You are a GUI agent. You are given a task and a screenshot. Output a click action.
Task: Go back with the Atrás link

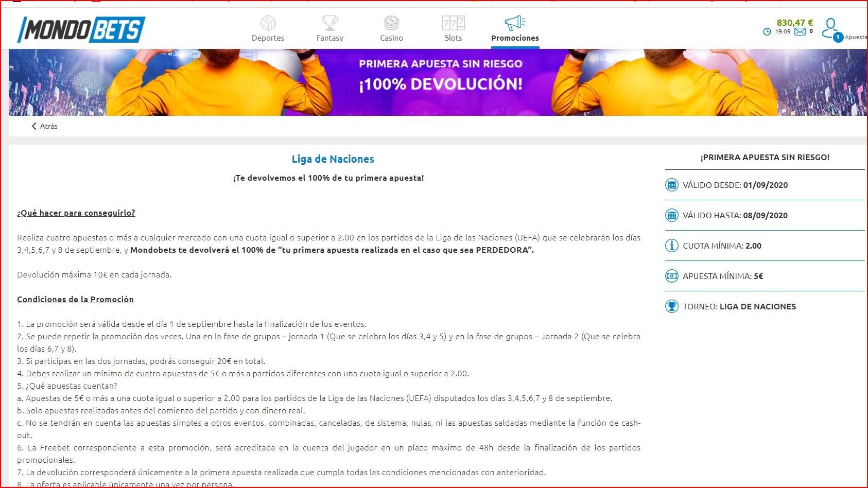click(x=49, y=126)
